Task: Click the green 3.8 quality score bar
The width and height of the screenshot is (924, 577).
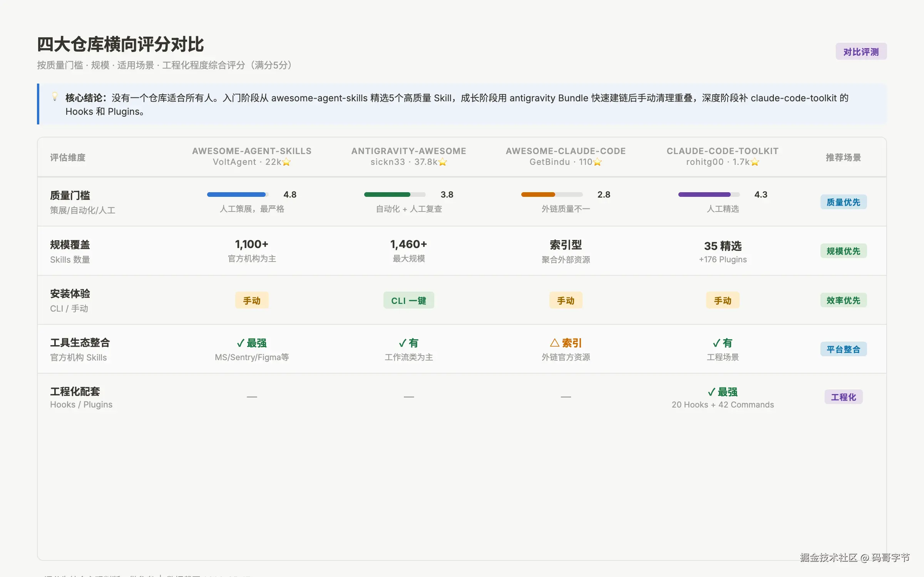Action: pyautogui.click(x=395, y=195)
